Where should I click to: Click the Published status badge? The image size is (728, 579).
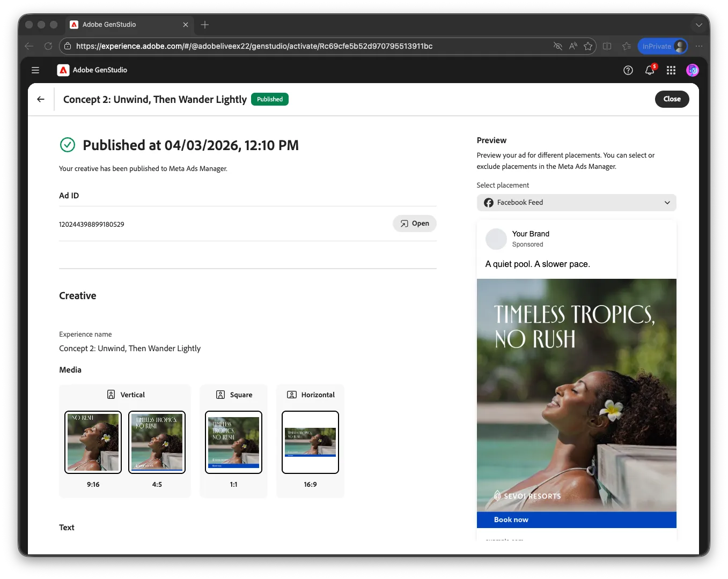270,99
